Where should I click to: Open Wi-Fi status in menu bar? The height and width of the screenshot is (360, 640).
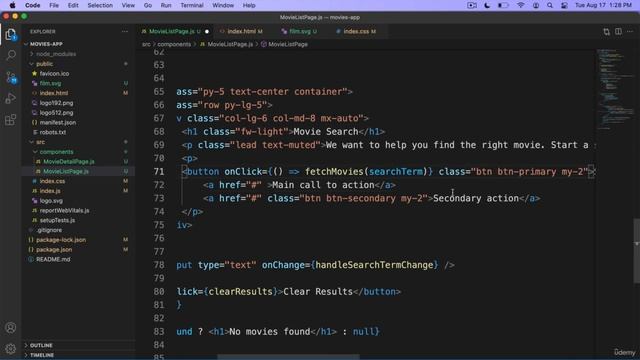520,5
